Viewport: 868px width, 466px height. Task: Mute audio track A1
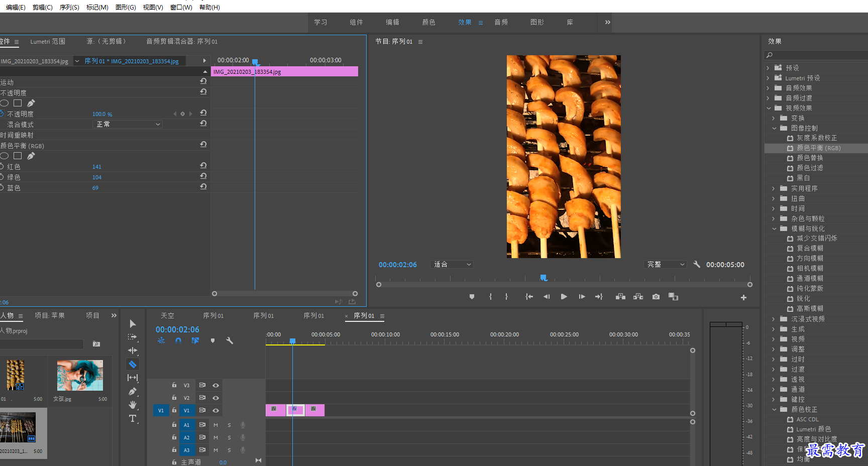tap(216, 425)
